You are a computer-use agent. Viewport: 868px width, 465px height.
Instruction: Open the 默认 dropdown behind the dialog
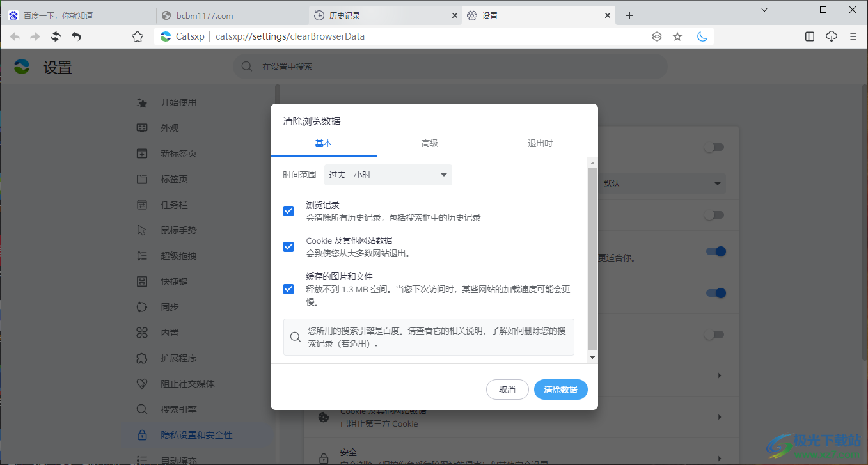661,184
